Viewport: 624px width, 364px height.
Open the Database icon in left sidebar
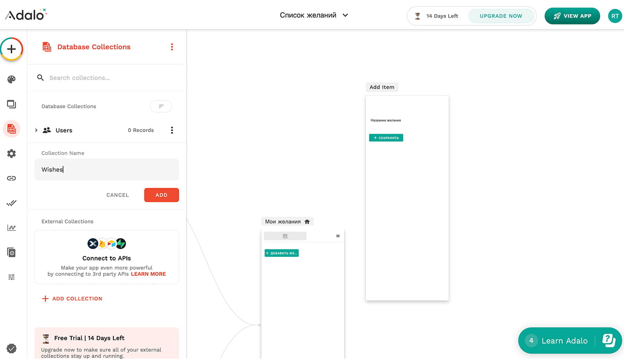pyautogui.click(x=11, y=129)
